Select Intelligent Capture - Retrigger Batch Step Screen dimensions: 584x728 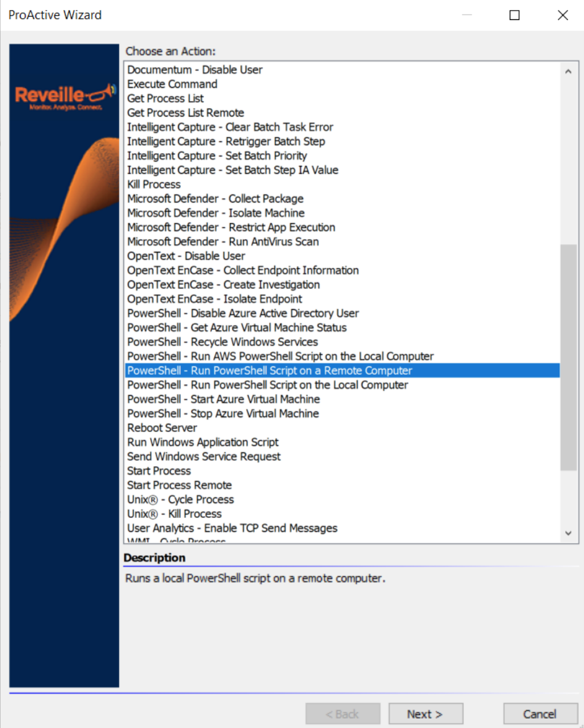[342, 141]
